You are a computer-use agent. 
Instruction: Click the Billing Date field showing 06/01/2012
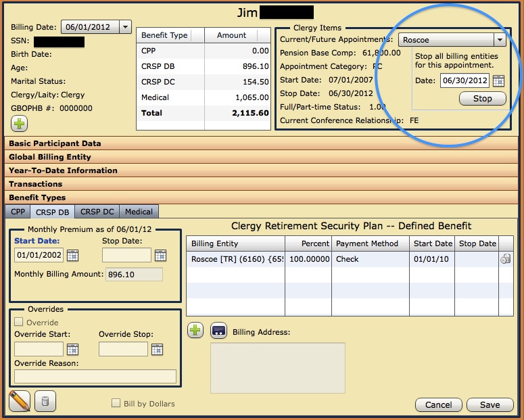90,27
